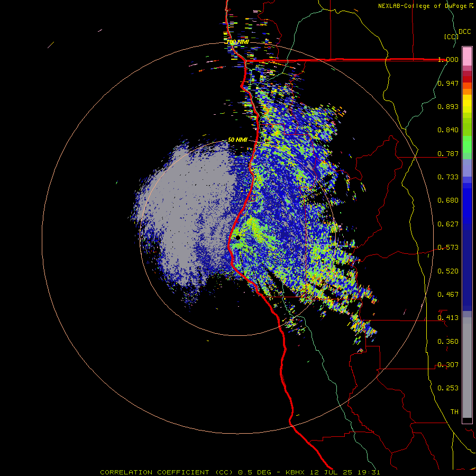Select the 1.000 value on the color scale

point(448,59)
